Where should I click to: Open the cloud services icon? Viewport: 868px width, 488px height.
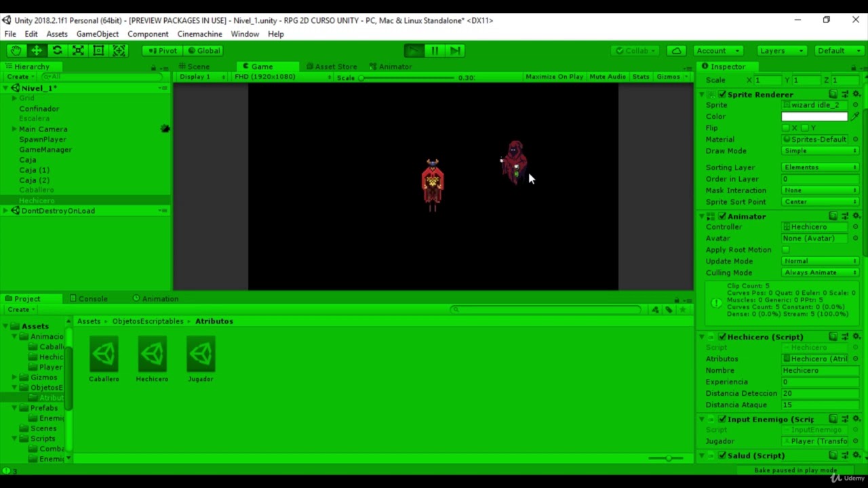[x=676, y=50]
